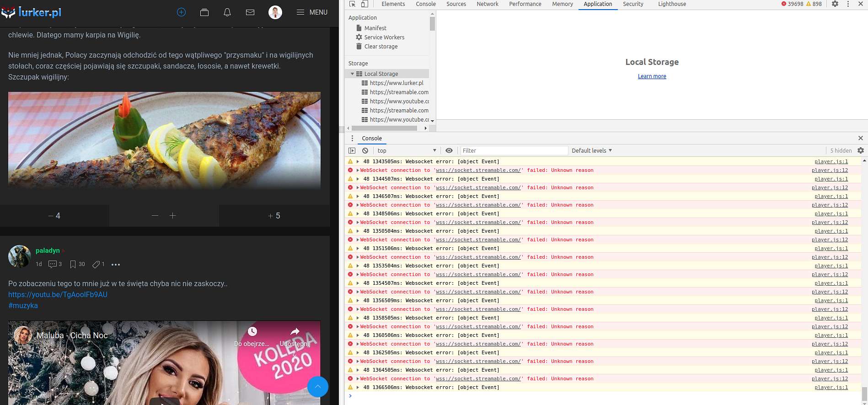Expand the 1344507ms Websocket error warning

point(358,179)
